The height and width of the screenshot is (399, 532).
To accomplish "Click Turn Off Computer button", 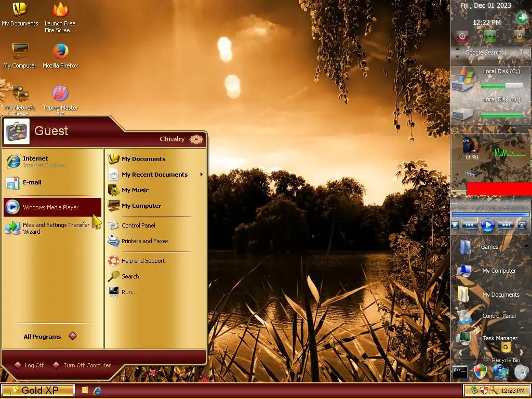I will pyautogui.click(x=82, y=365).
